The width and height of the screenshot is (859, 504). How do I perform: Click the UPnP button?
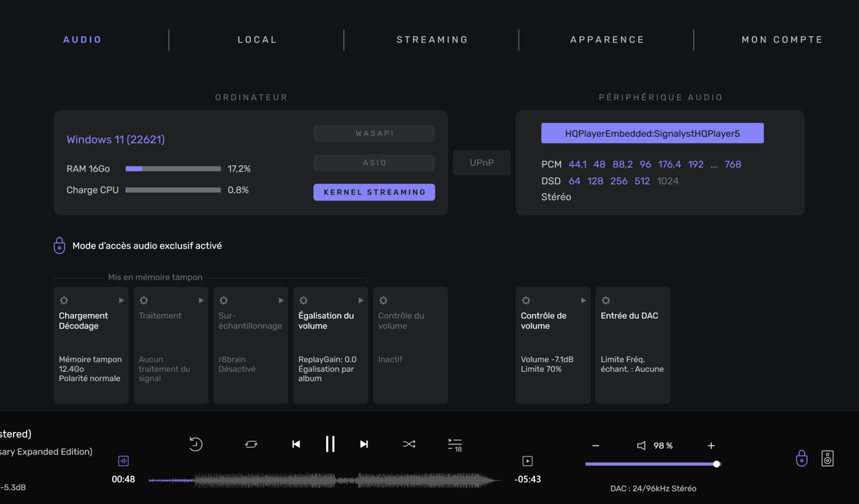point(482,163)
